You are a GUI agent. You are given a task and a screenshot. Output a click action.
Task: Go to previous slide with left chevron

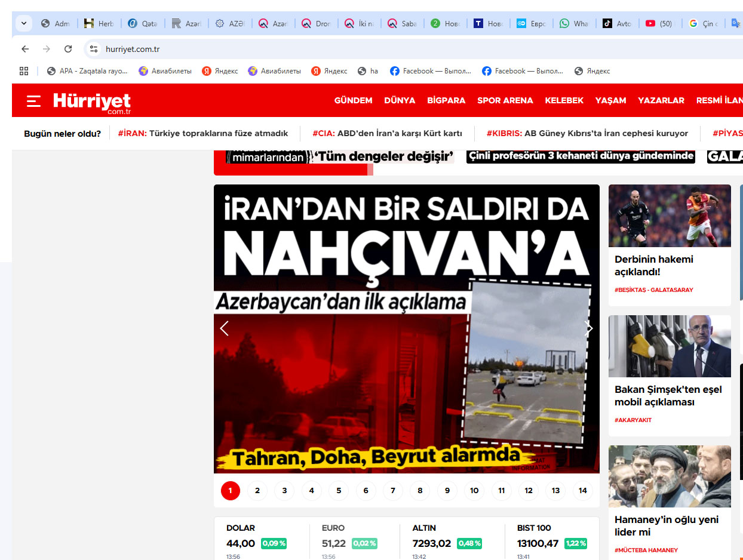pos(225,328)
